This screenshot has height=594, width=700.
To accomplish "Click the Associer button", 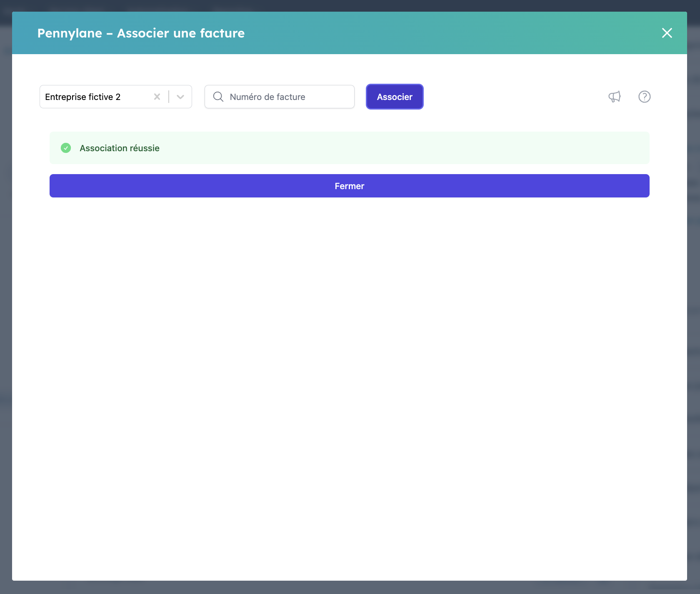I will pyautogui.click(x=395, y=97).
